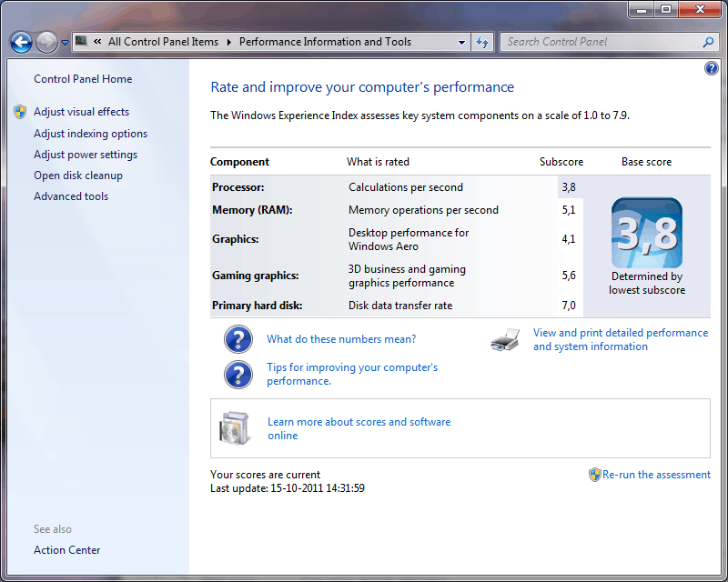728x582 pixels.
Task: Close the window with the red X
Action: click(x=700, y=9)
